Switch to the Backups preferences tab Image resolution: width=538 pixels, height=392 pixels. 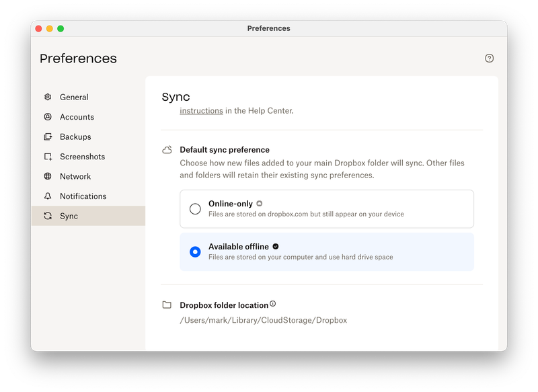pos(75,136)
